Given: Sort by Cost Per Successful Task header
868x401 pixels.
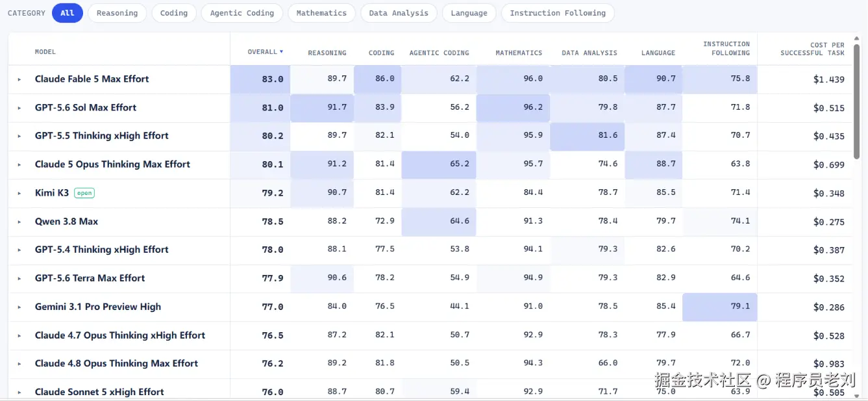Looking at the screenshot, I should pos(812,49).
